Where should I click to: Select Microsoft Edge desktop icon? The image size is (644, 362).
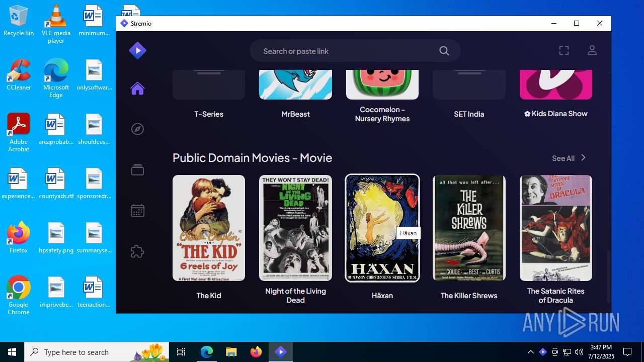click(x=56, y=78)
